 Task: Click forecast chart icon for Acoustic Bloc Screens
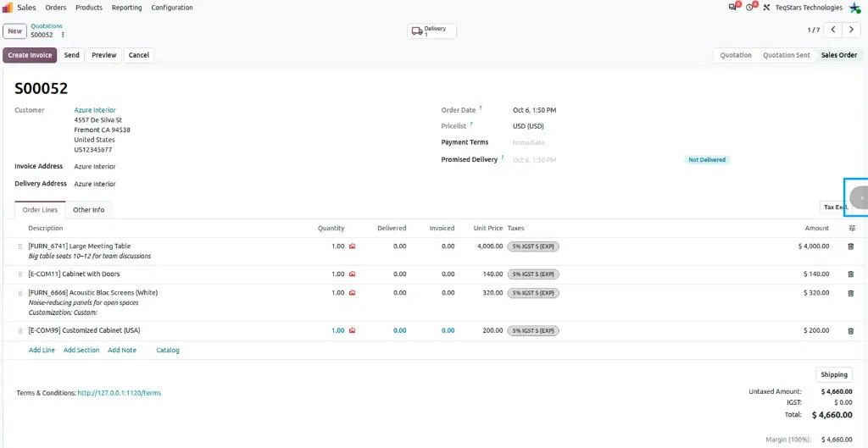pyautogui.click(x=352, y=292)
